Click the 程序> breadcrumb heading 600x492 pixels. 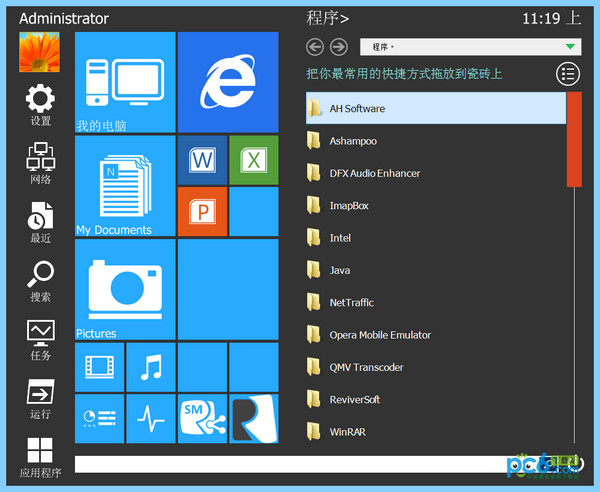pos(328,18)
